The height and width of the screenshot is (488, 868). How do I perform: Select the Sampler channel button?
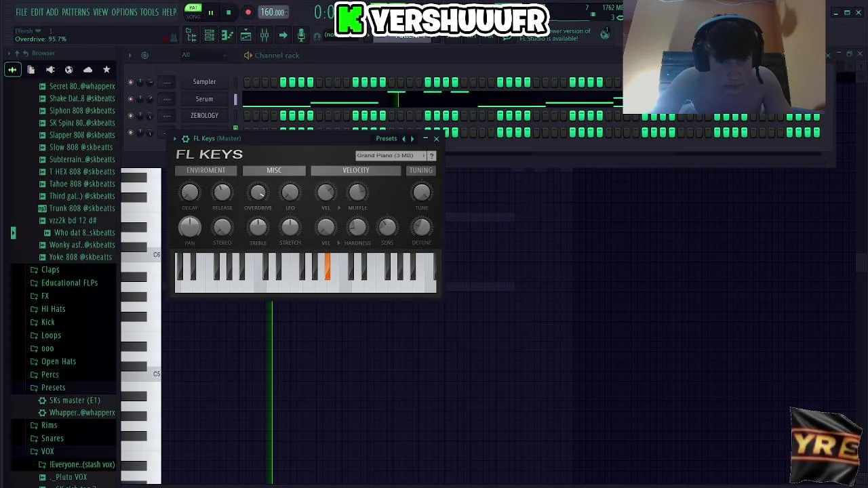204,82
